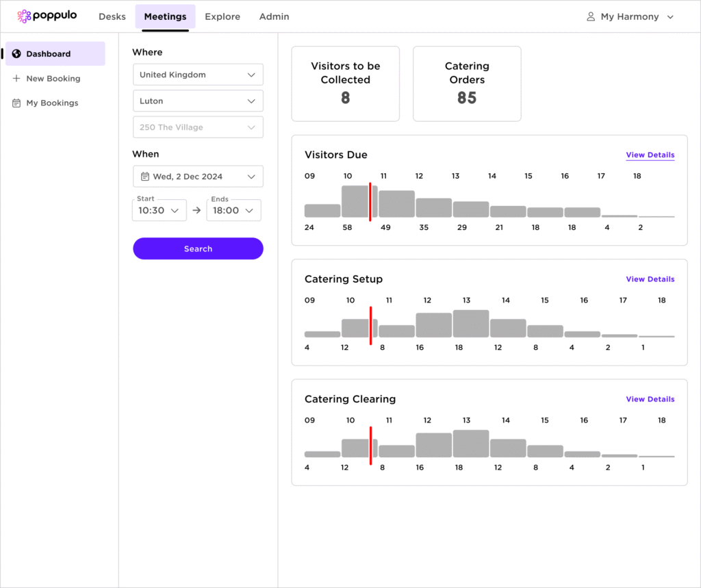Image resolution: width=701 pixels, height=588 pixels.
Task: Open the Explore tab
Action: point(222,16)
